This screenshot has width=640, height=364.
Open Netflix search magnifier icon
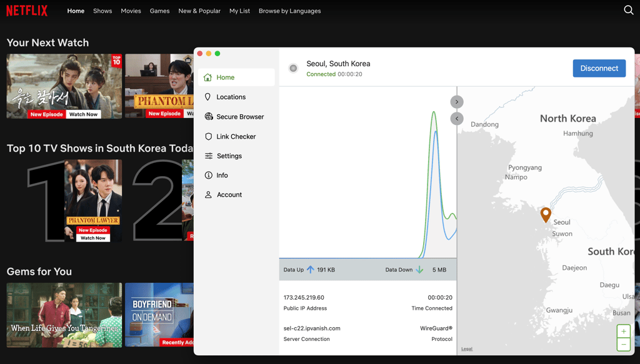pos(629,10)
